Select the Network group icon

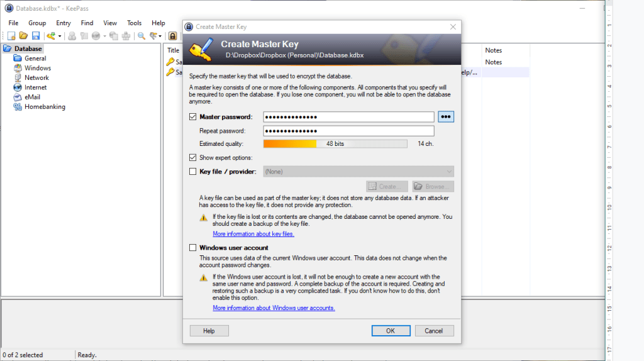(x=18, y=77)
